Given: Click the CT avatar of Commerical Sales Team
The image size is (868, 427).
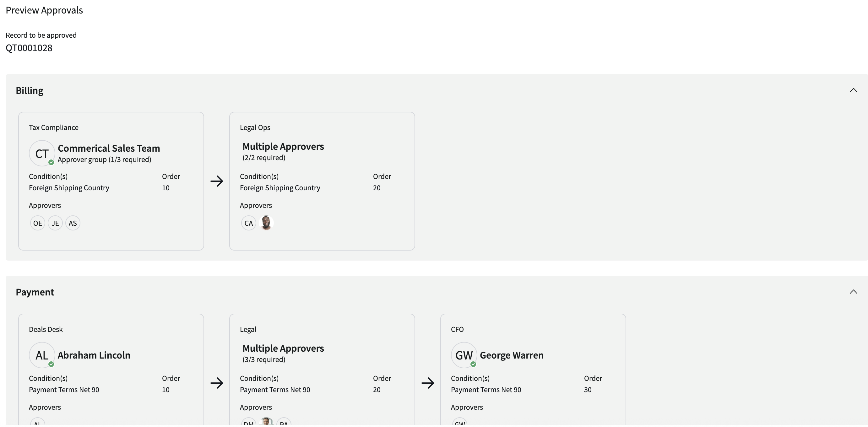Looking at the screenshot, I should pos(42,153).
